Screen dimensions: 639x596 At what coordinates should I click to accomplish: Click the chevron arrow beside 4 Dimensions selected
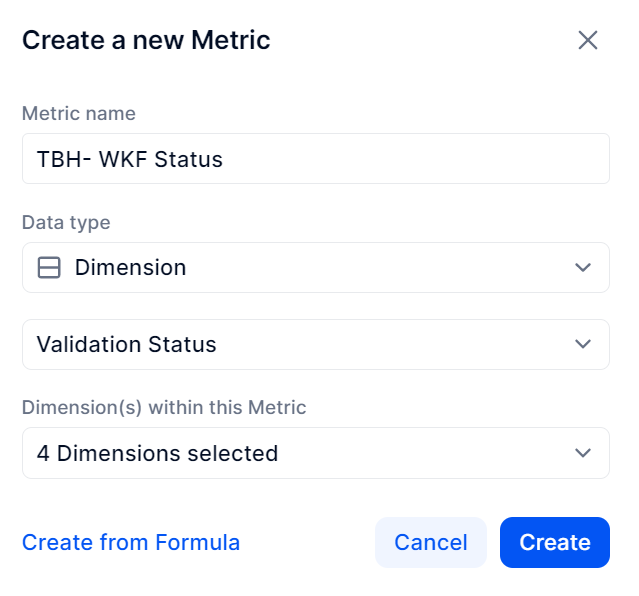[x=583, y=453]
